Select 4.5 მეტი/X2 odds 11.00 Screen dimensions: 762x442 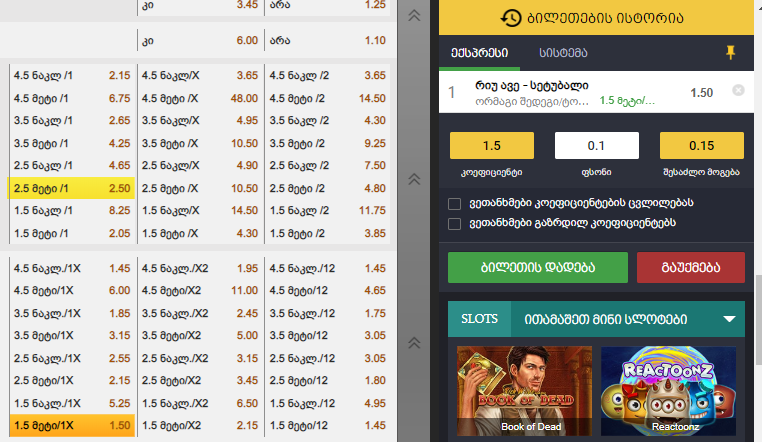click(x=200, y=290)
